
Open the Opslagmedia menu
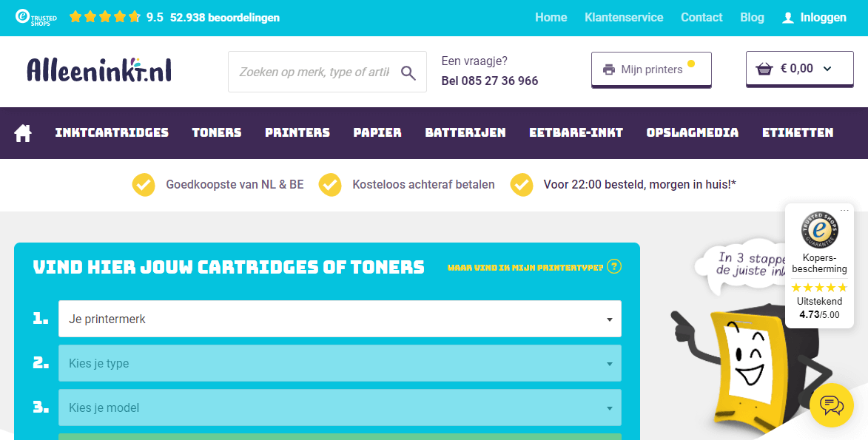tap(693, 133)
